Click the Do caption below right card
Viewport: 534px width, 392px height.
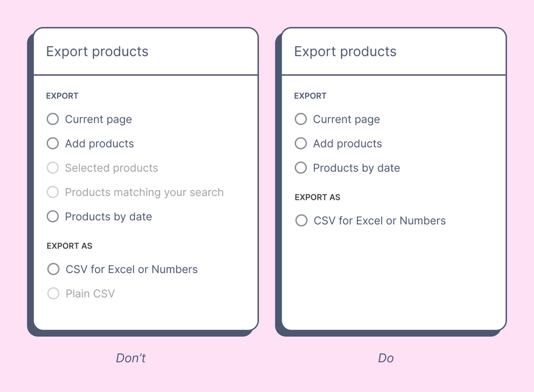pyautogui.click(x=386, y=358)
